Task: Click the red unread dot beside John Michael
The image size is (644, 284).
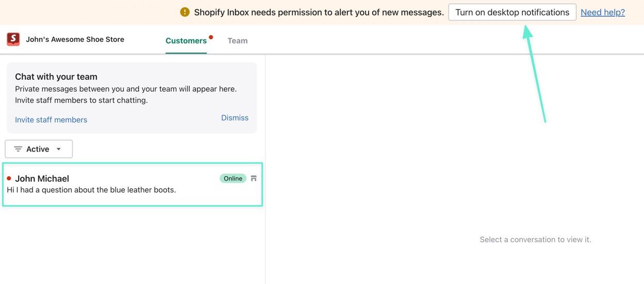Action: pos(9,178)
